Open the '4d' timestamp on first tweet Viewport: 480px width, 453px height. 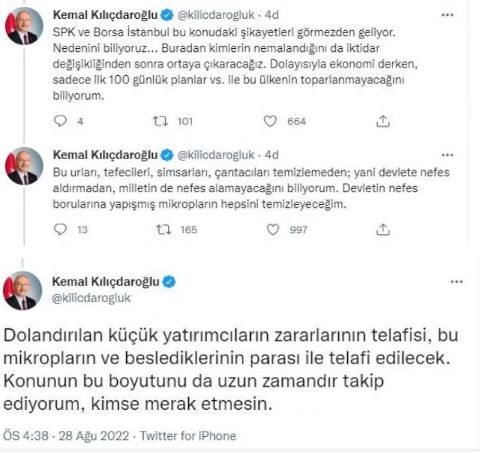coord(272,15)
